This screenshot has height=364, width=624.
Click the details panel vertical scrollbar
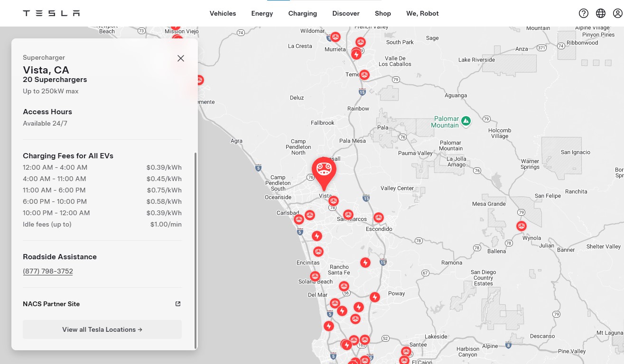coord(195,250)
